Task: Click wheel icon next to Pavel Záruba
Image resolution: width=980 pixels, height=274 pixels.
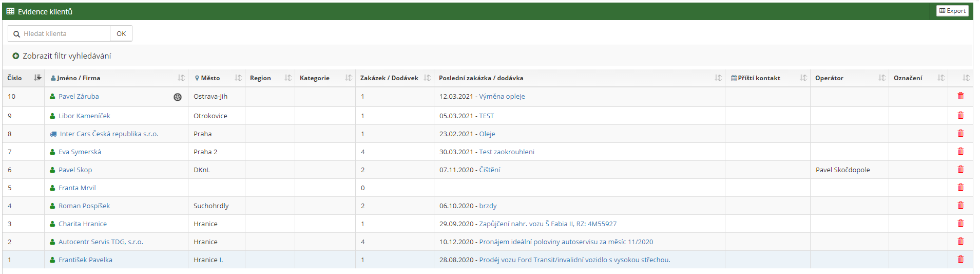Action: click(178, 97)
